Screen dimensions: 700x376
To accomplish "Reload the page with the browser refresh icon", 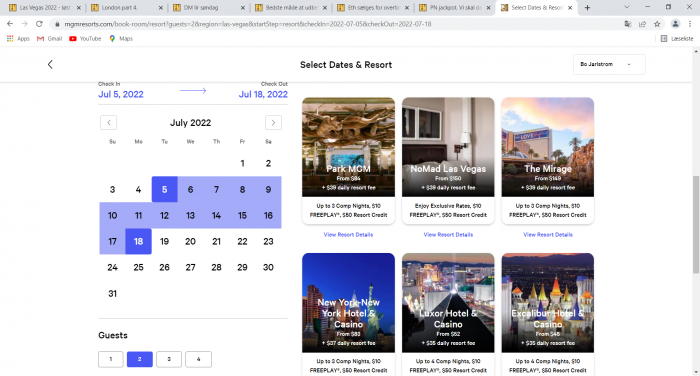I will point(39,24).
